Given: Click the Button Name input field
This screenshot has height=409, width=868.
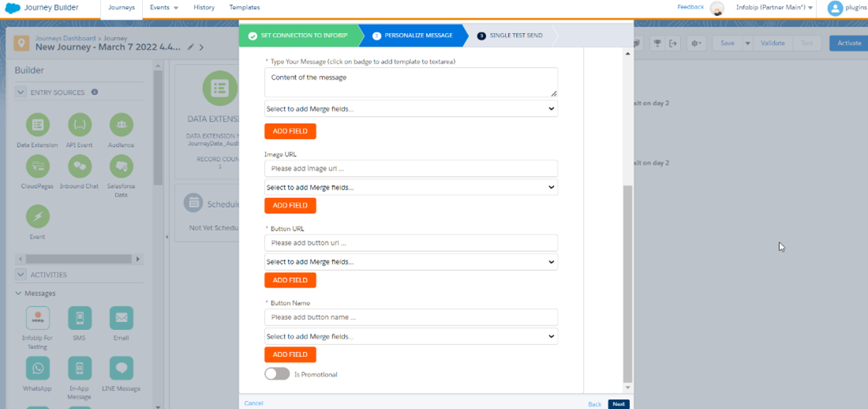Looking at the screenshot, I should 411,317.
